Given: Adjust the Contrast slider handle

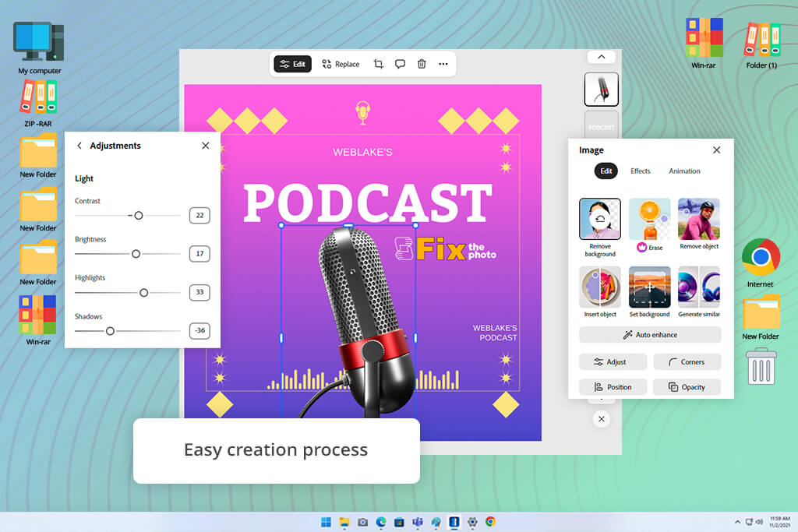Looking at the screenshot, I should (139, 216).
